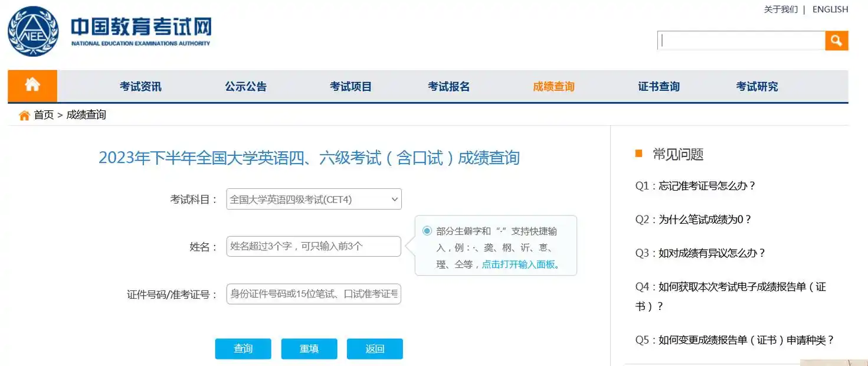Click the 查询 query button

click(x=243, y=348)
